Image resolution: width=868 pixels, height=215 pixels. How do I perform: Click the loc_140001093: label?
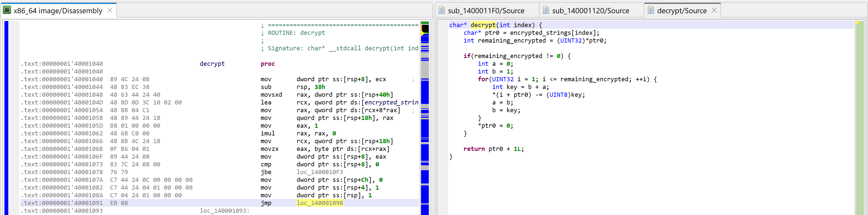pos(225,211)
